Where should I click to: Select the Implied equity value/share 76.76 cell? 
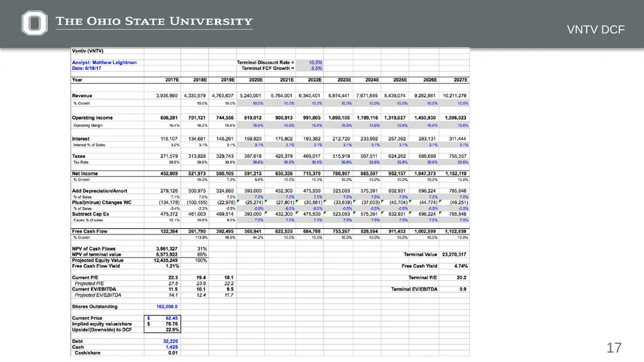[162, 324]
